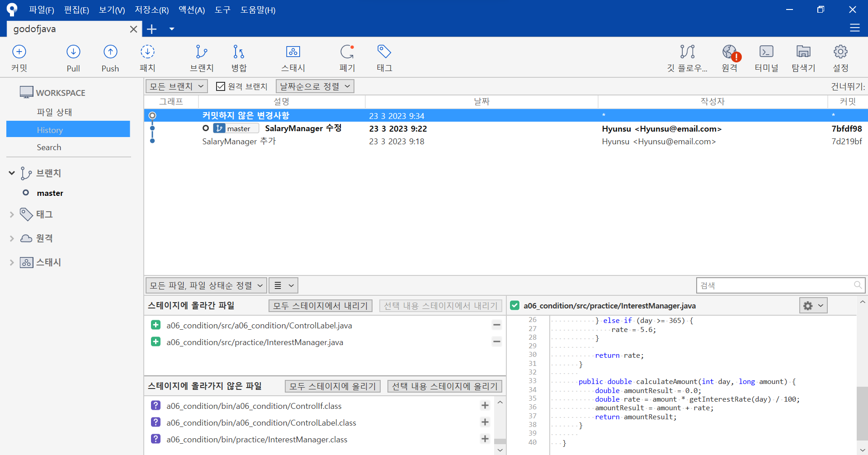Open the View (보기) menu
The width and height of the screenshot is (868, 455).
[x=112, y=10]
